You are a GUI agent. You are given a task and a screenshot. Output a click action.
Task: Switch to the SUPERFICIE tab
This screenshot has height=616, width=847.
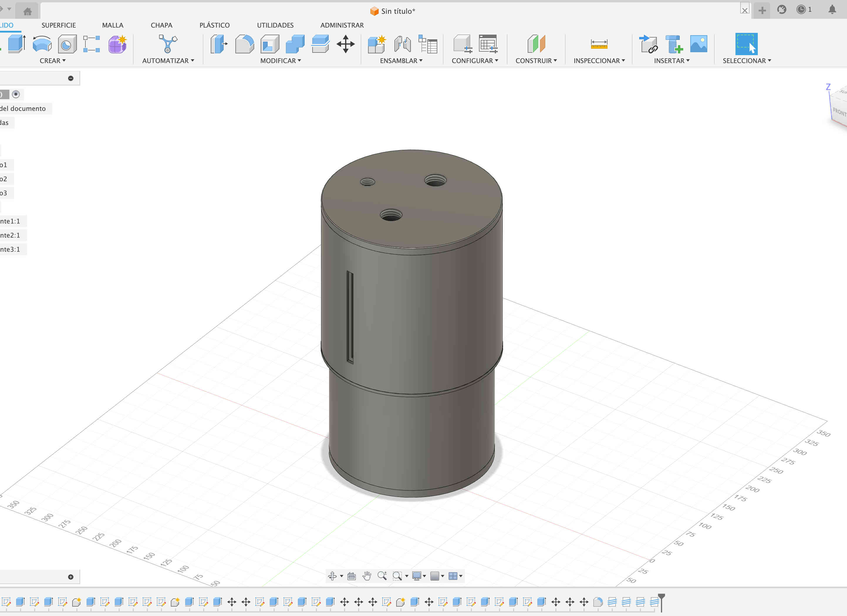click(x=59, y=25)
